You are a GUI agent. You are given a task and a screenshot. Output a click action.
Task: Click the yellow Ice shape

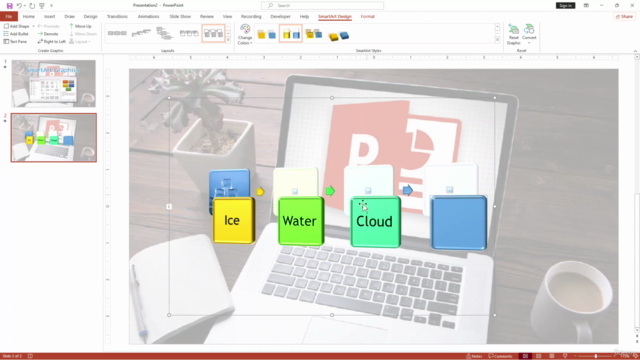click(233, 220)
